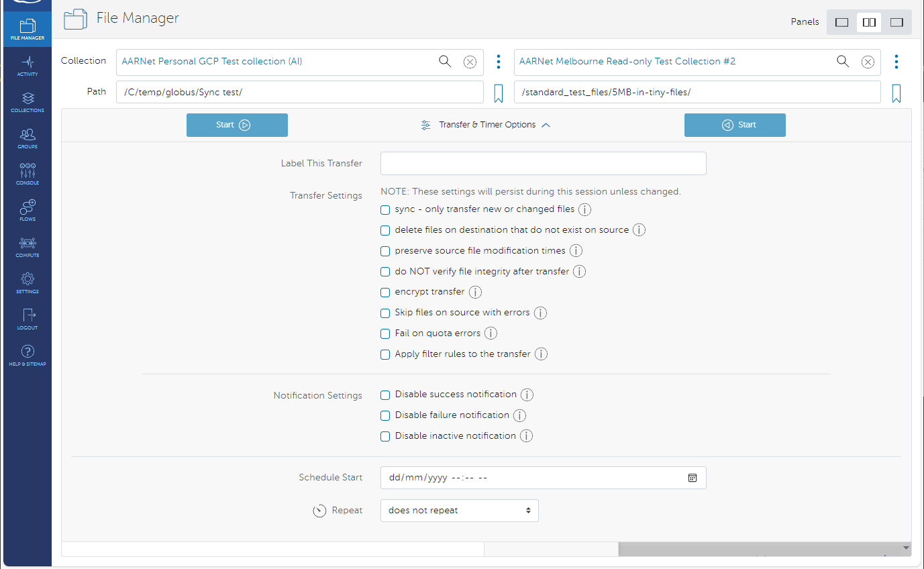
Task: Open the Groups section
Action: (x=27, y=138)
